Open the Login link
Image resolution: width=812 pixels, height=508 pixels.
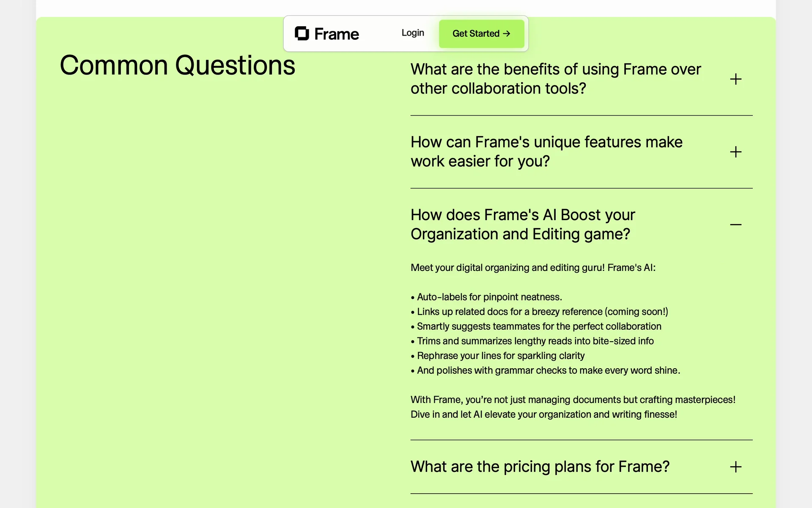[413, 33]
